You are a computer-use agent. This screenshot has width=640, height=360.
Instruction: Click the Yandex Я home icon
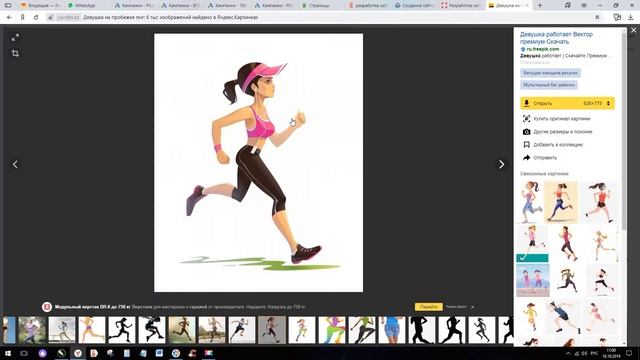pyautogui.click(x=22, y=18)
